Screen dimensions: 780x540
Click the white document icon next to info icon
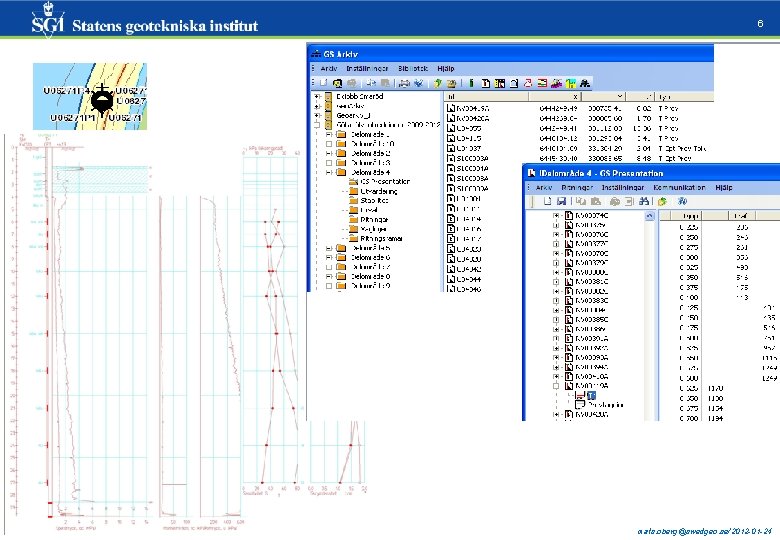pyautogui.click(x=486, y=83)
